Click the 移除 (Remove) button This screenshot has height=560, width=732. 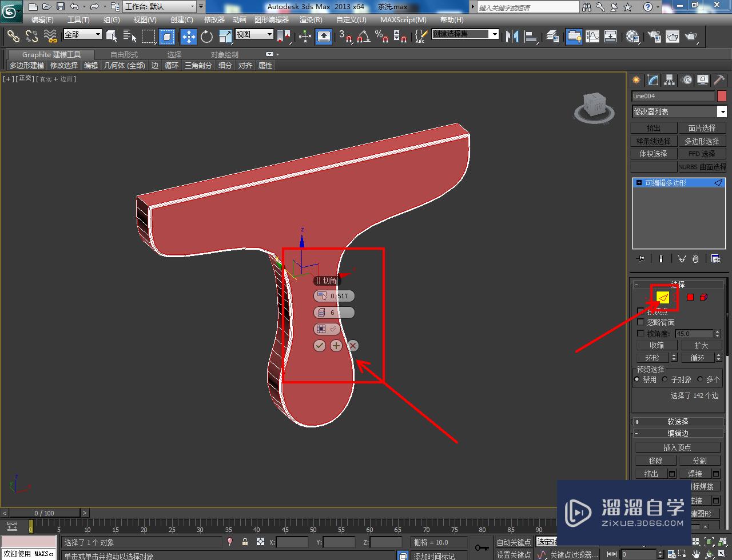click(656, 461)
